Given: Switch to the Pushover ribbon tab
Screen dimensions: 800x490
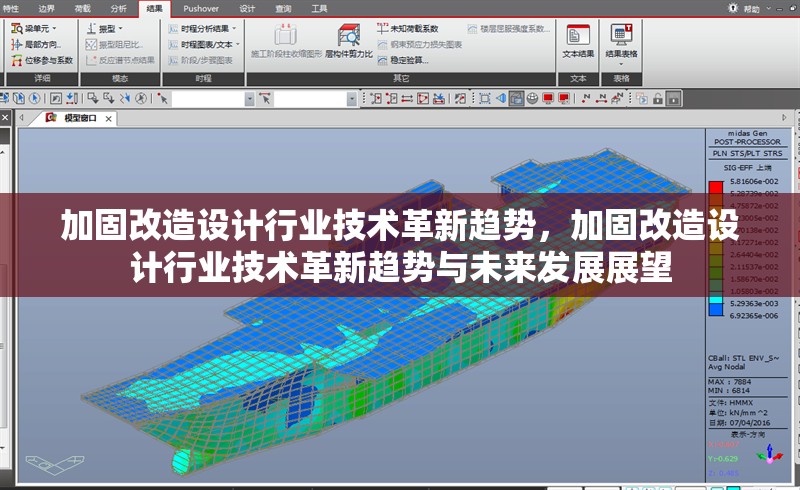Looking at the screenshot, I should tap(201, 8).
